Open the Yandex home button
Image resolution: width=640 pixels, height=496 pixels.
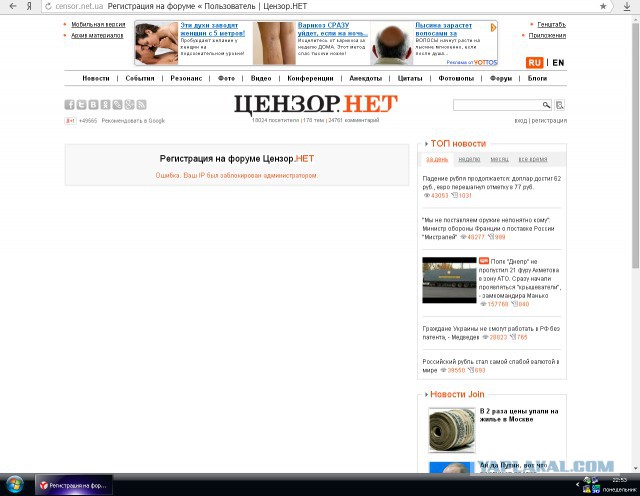pyautogui.click(x=29, y=6)
